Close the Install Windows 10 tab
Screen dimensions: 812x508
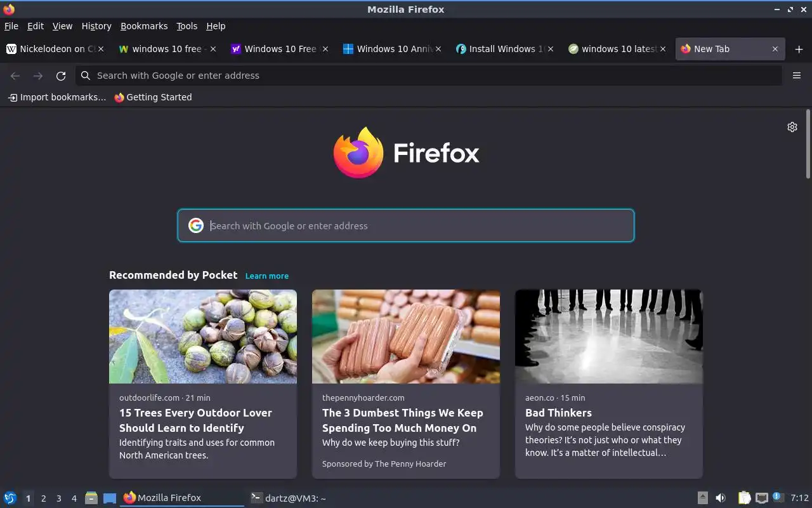[550, 49]
